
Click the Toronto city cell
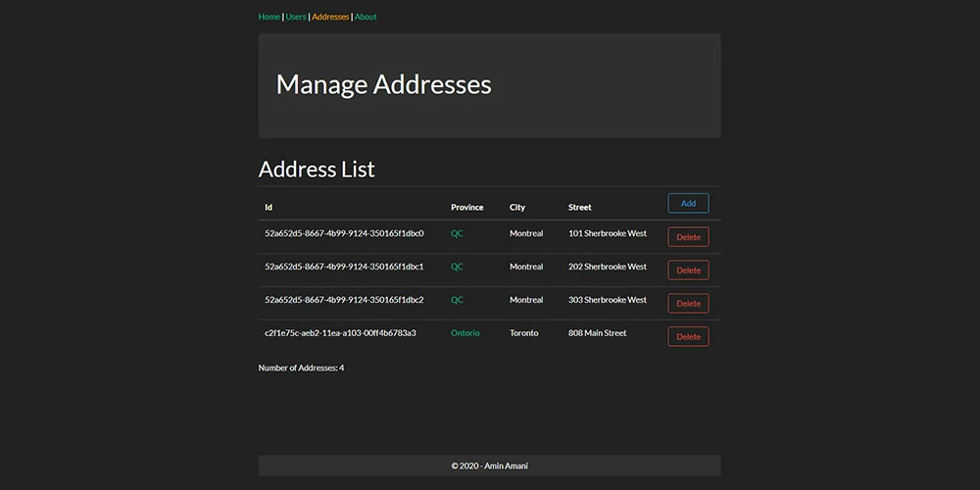[523, 333]
